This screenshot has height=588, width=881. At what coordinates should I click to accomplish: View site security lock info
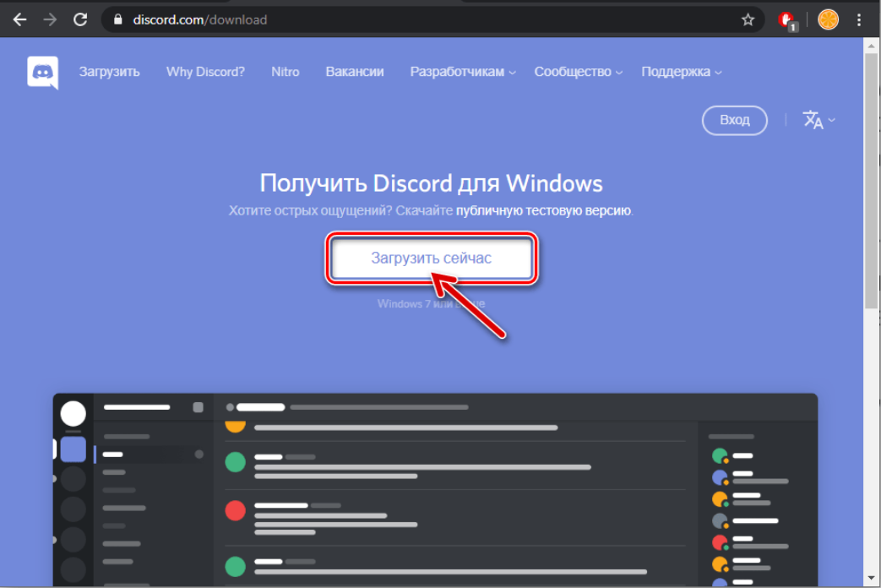pos(117,19)
